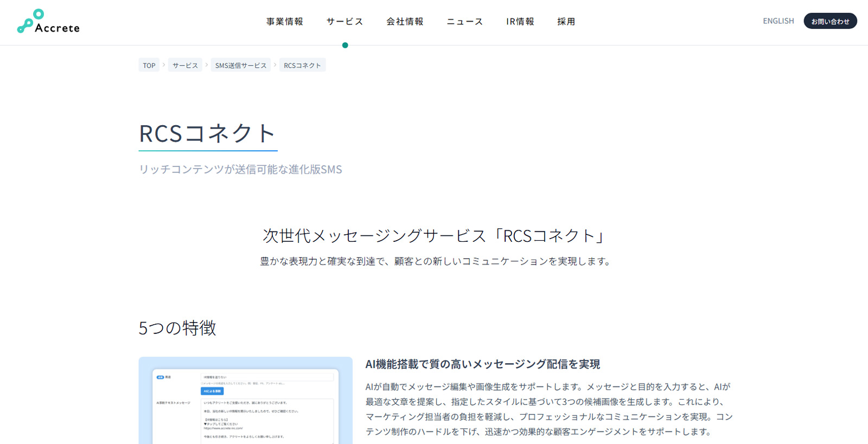Image resolution: width=868 pixels, height=444 pixels.
Task: Click subtitle リッチコンテンツが送信可能な進化版SMS
Action: [240, 169]
